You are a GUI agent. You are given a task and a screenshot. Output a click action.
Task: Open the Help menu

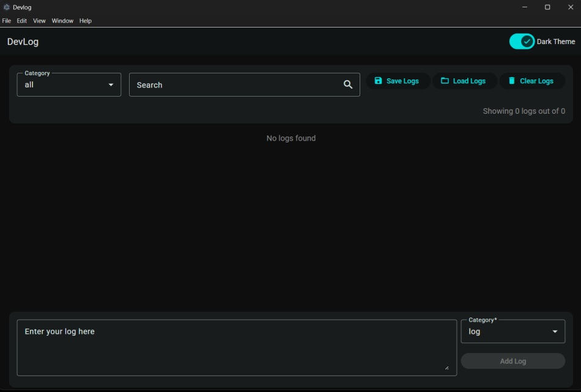point(85,20)
